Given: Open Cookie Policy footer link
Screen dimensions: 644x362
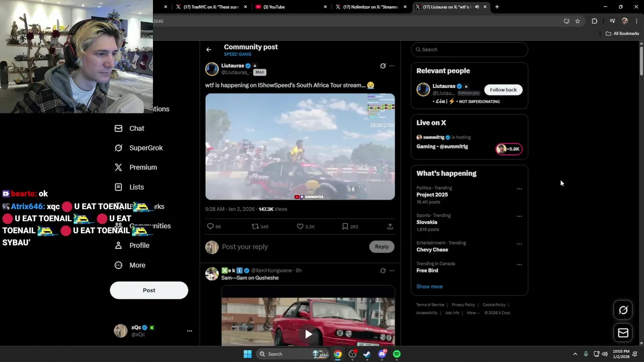Looking at the screenshot, I should (x=494, y=305).
